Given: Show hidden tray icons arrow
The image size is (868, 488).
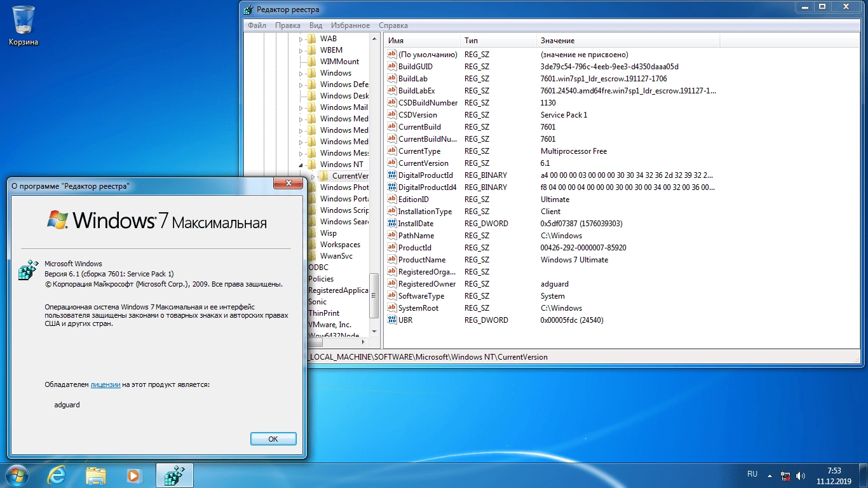Looking at the screenshot, I should (770, 475).
